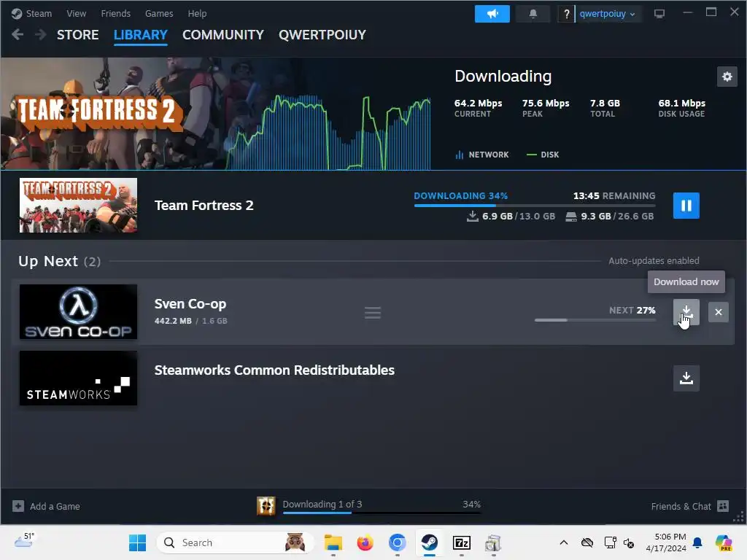Image resolution: width=747 pixels, height=560 pixels.
Task: Click the Auto-updates enabled text
Action: [654, 260]
